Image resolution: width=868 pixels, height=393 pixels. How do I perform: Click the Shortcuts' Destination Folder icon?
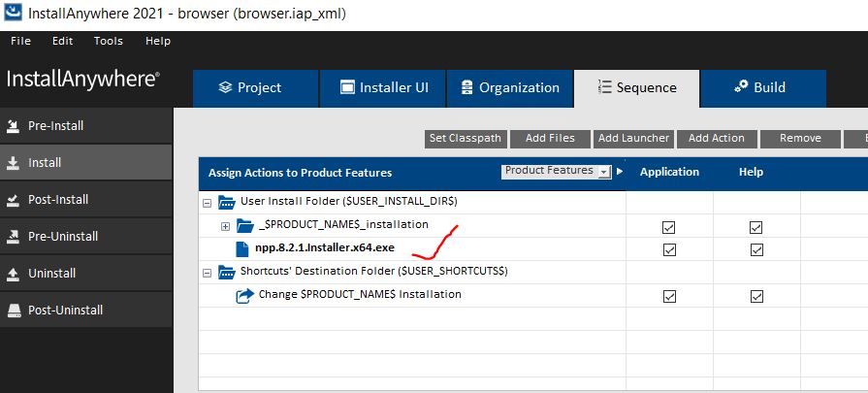pyautogui.click(x=227, y=272)
